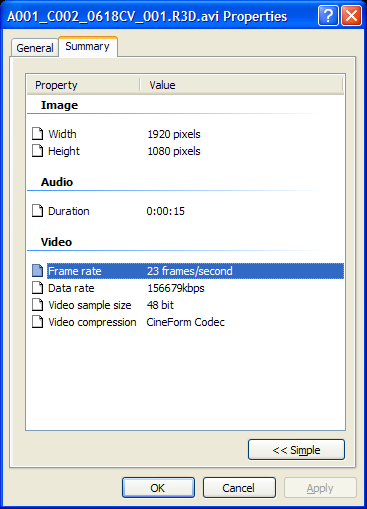Click the Audio section heading

(57, 182)
